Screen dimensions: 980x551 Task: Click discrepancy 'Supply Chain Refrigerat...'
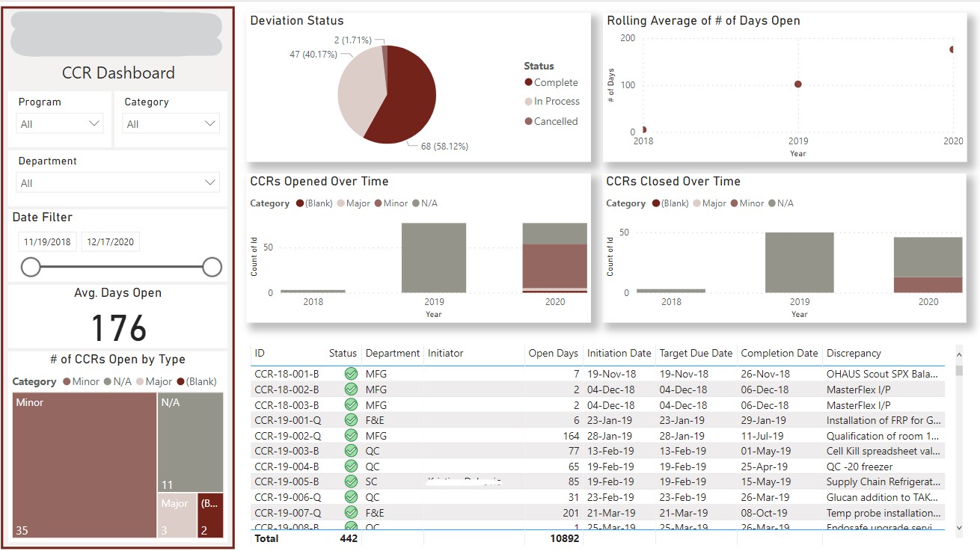(x=883, y=481)
